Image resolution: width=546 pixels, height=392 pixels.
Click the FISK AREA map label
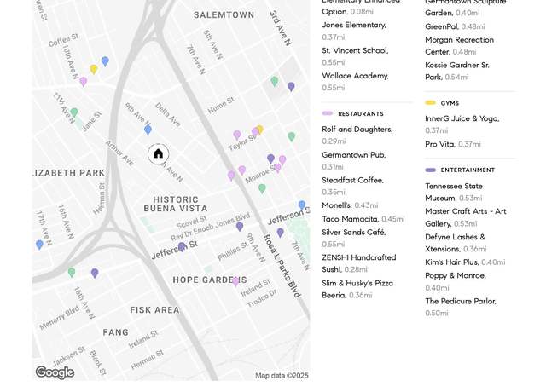(155, 310)
